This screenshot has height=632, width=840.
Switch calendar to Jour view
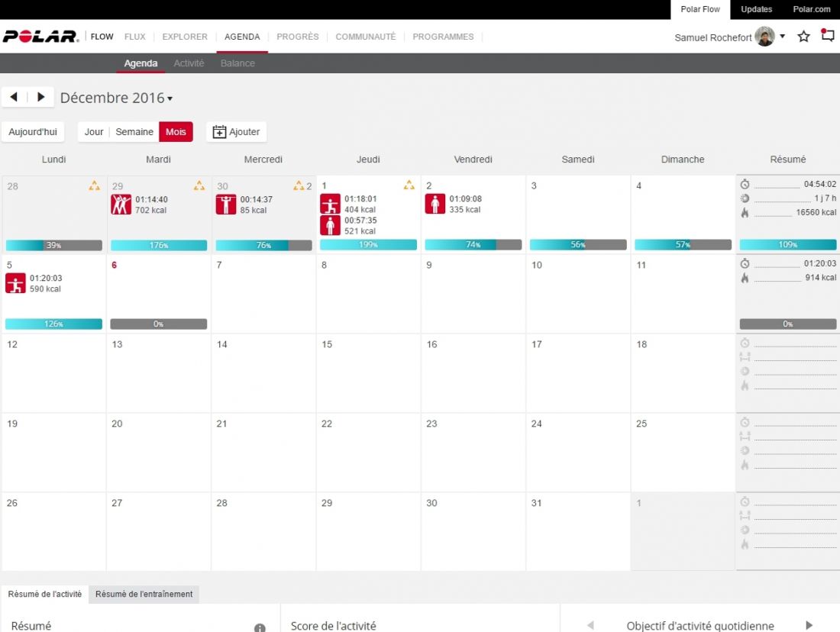tap(94, 132)
